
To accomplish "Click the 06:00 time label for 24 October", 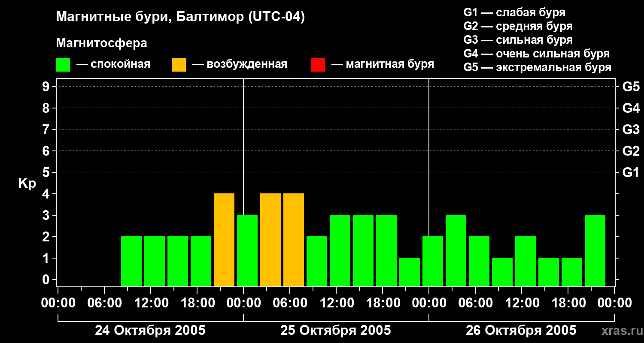I will tap(104, 303).
